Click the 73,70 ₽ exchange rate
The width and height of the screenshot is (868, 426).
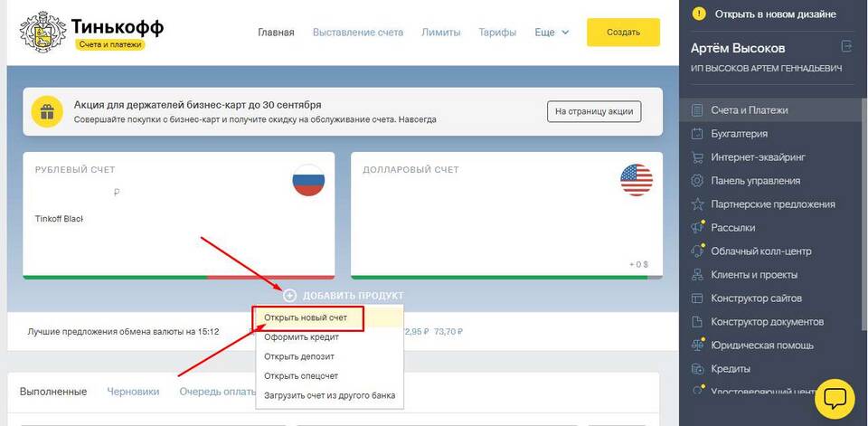coord(448,332)
